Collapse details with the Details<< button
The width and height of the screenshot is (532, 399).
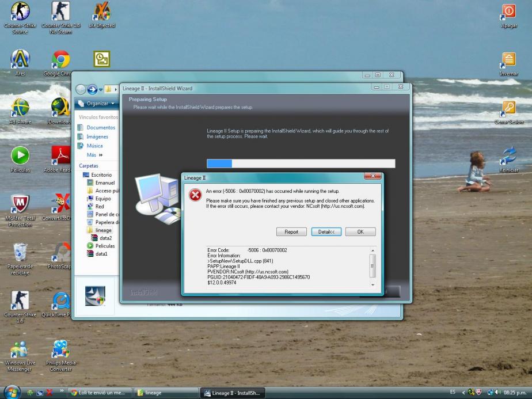(x=326, y=231)
